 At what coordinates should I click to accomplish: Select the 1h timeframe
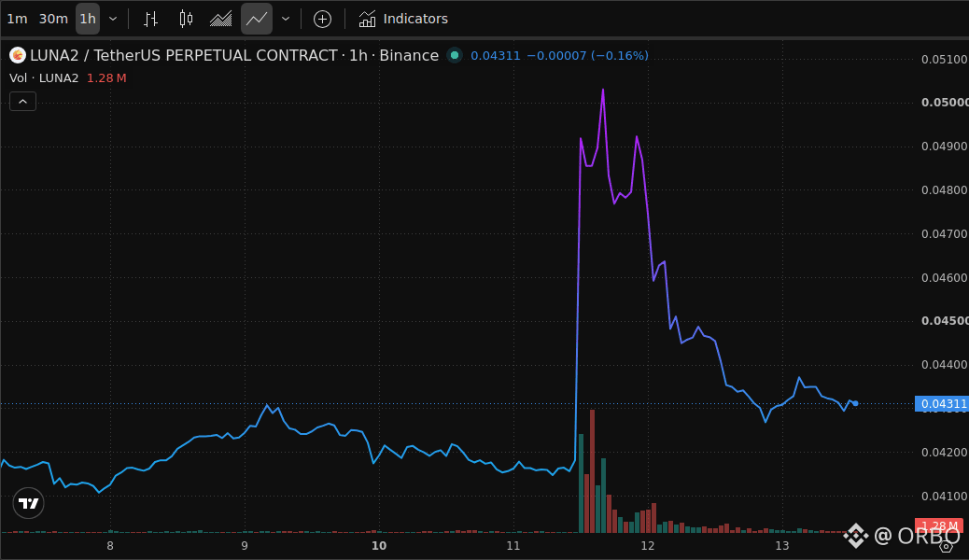point(88,19)
